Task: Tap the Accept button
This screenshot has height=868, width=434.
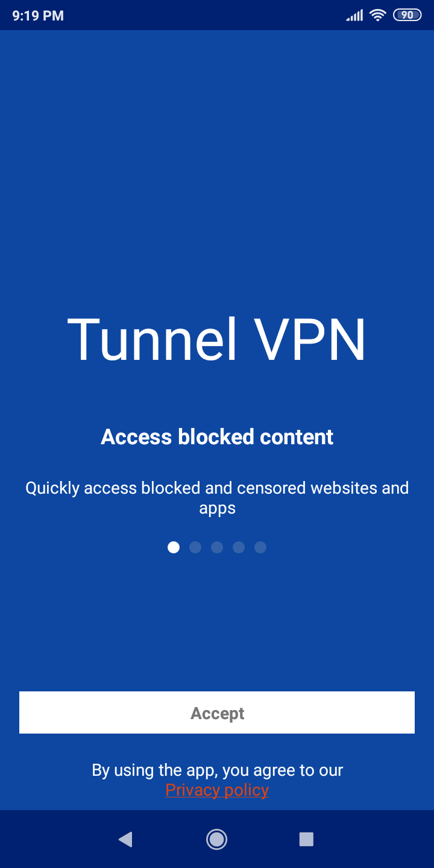Action: coord(217,712)
